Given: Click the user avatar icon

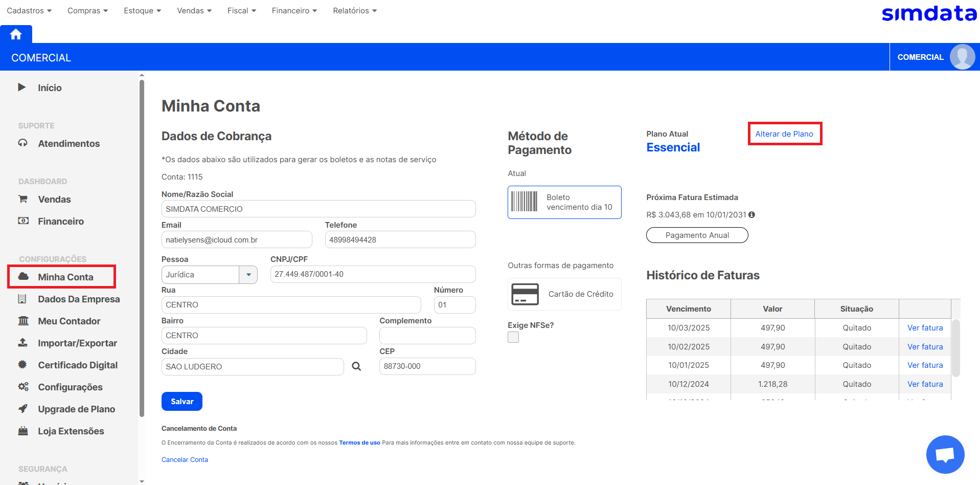Looking at the screenshot, I should (962, 57).
